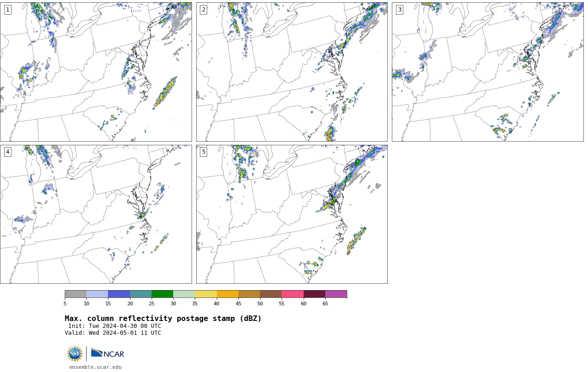Click the colorbar tick label 20
Image resolution: width=588 pixels, height=372 pixels.
[x=130, y=303]
